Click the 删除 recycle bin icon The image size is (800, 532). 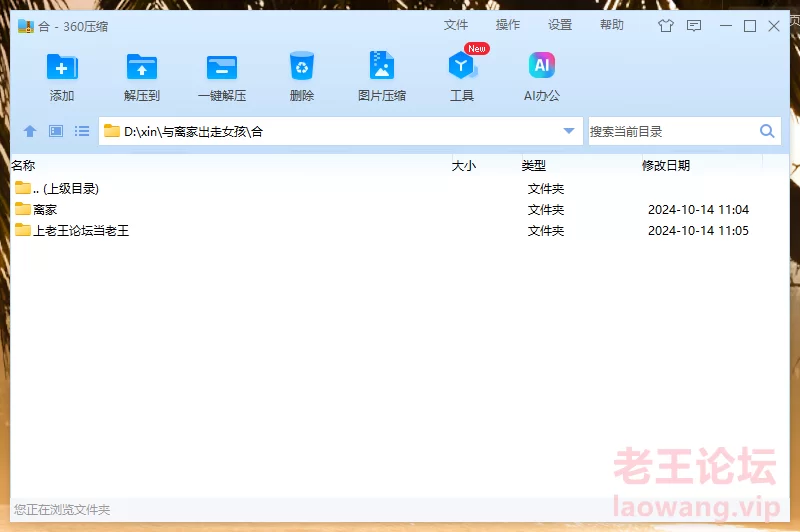click(302, 66)
